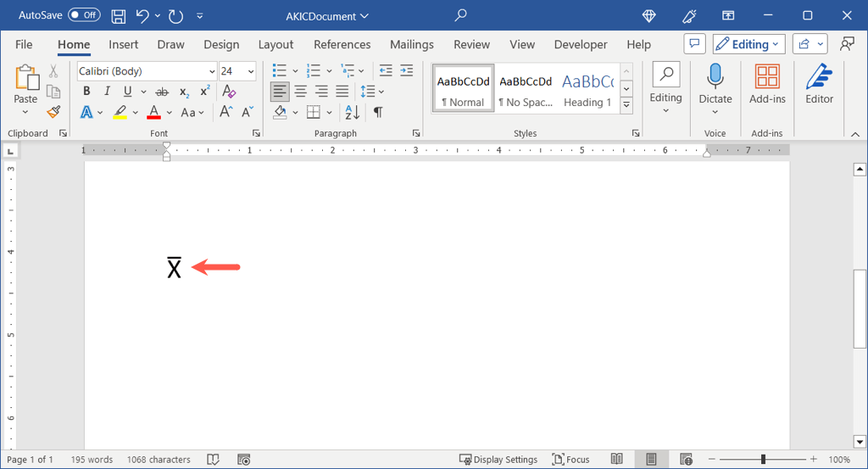
Task: Switch to the Design tab
Action: click(x=221, y=44)
